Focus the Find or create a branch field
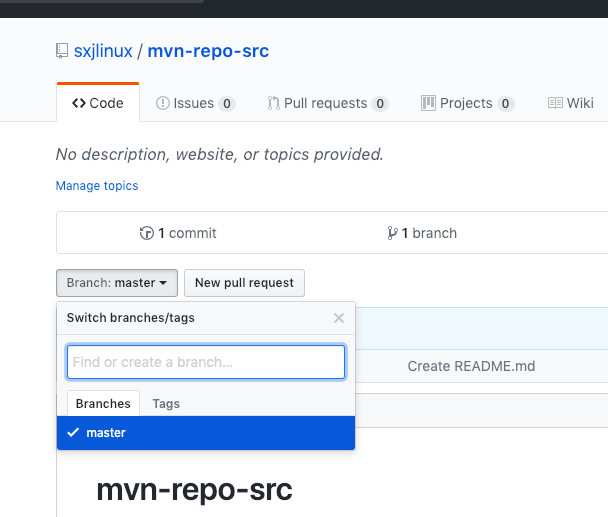608x517 pixels. (206, 362)
